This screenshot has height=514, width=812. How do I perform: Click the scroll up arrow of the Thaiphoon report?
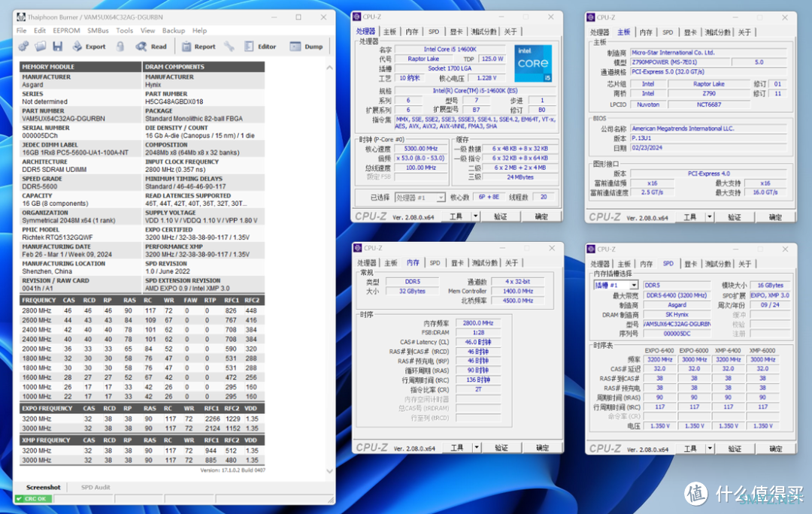coord(330,68)
